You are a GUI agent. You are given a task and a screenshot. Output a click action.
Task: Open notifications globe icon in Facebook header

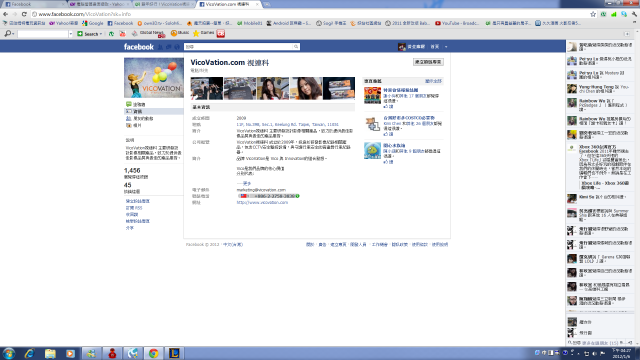point(177,47)
